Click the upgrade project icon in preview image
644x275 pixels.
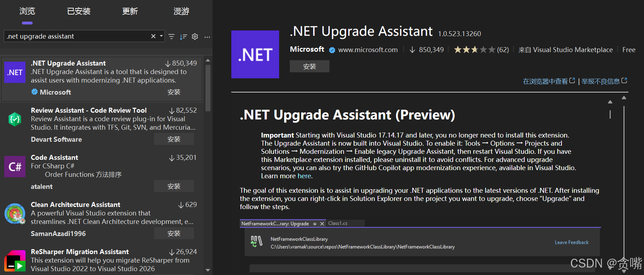[256, 242]
